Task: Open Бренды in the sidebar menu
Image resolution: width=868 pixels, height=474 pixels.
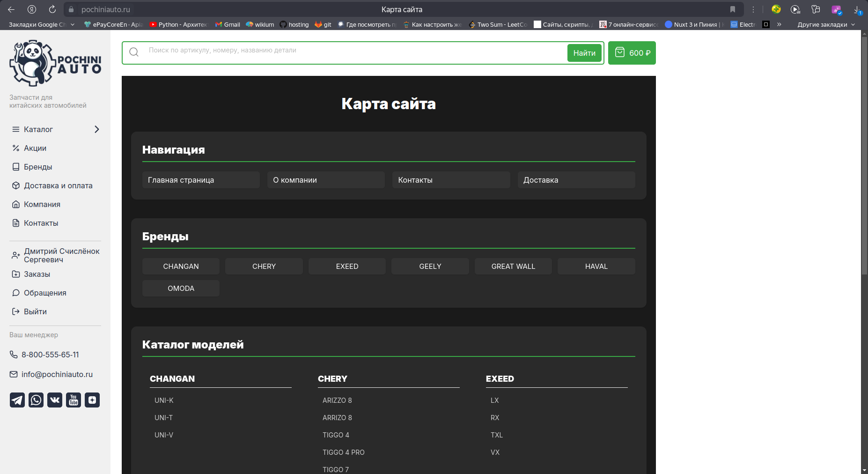Action: [x=38, y=167]
